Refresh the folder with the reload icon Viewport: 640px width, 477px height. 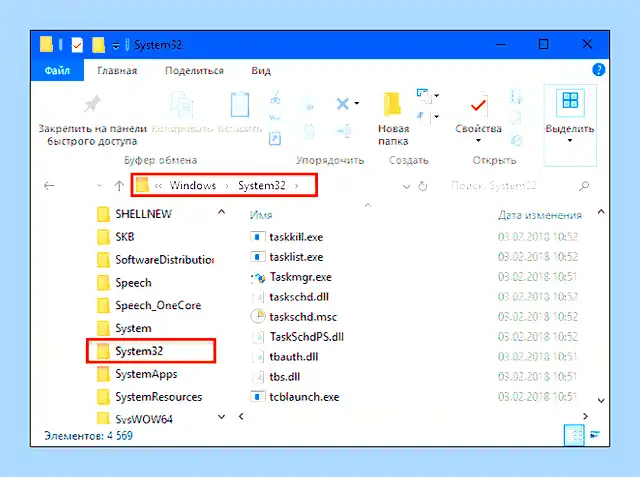(423, 186)
